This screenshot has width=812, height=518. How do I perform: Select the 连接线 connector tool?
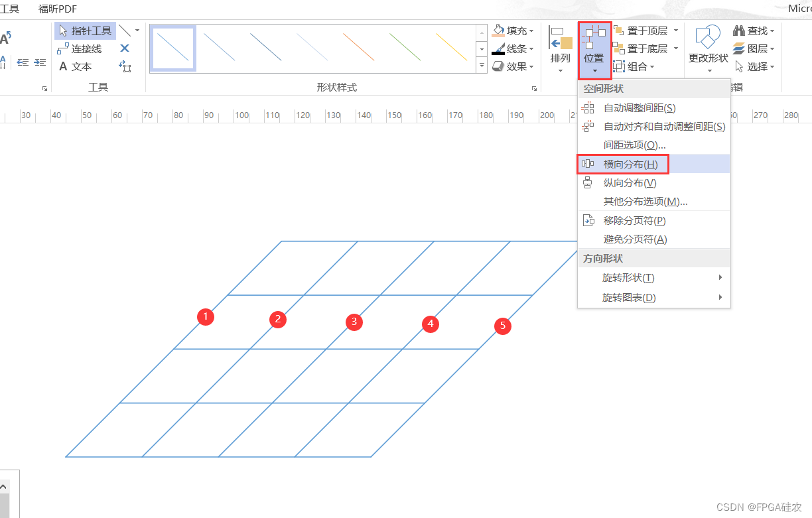pyautogui.click(x=79, y=48)
